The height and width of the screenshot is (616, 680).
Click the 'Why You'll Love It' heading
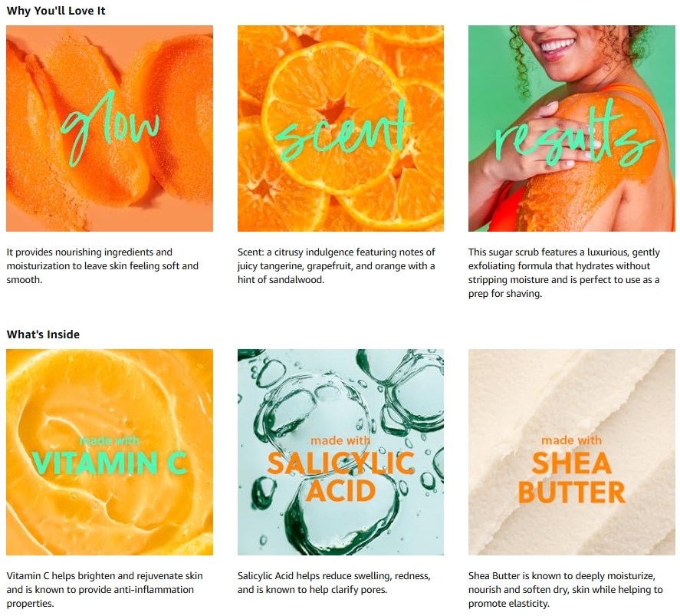click(56, 11)
